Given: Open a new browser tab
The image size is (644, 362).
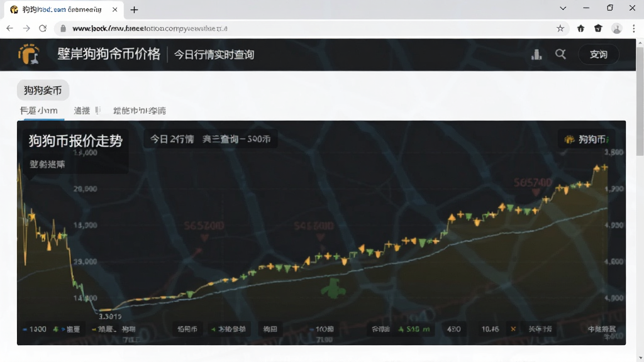Looking at the screenshot, I should [135, 9].
